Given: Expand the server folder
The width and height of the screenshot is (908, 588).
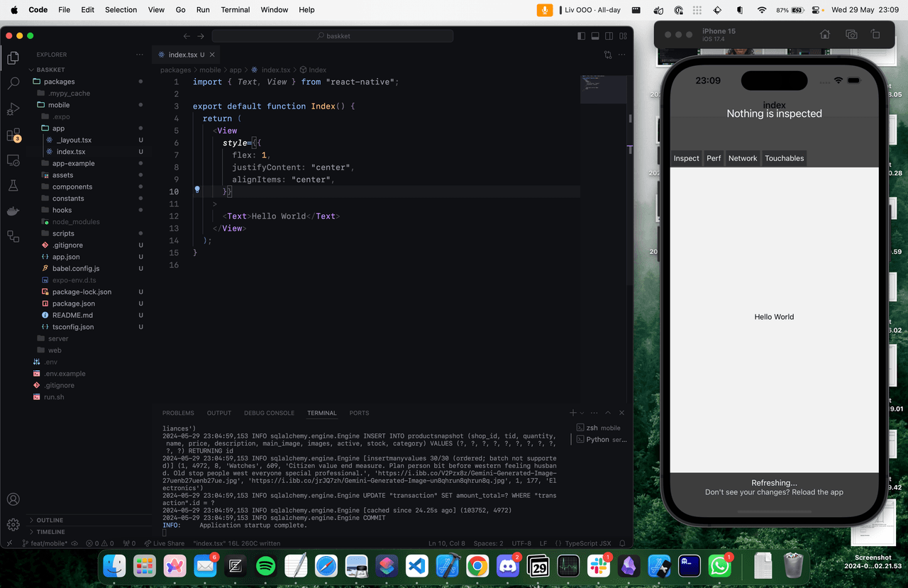Looking at the screenshot, I should tap(58, 338).
